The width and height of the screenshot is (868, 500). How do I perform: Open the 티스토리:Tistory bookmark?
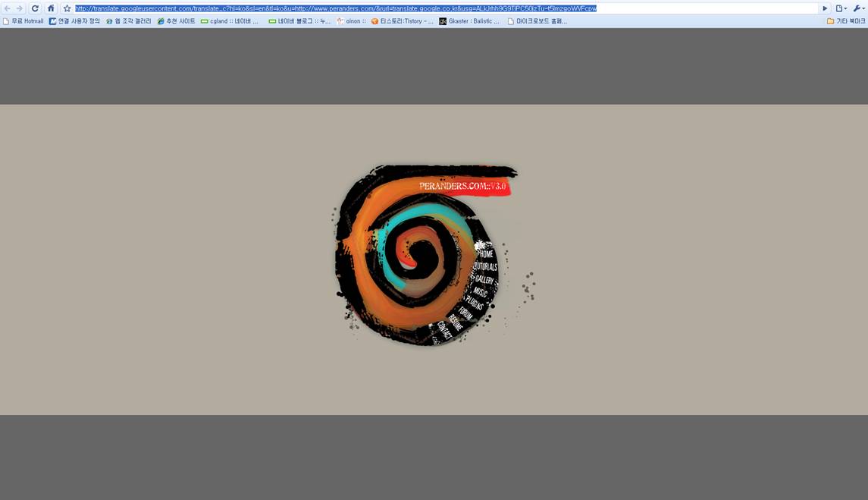pyautogui.click(x=402, y=21)
